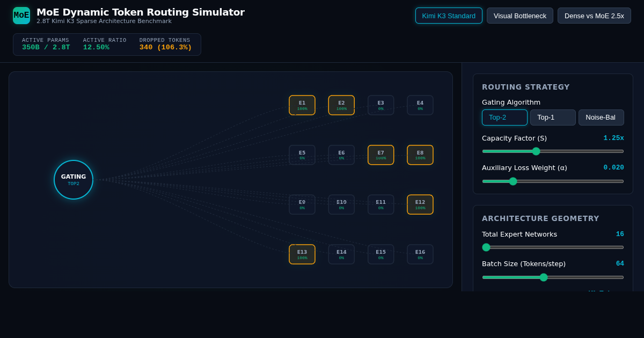Select expert node E1
644x338 pixels.
click(302, 105)
